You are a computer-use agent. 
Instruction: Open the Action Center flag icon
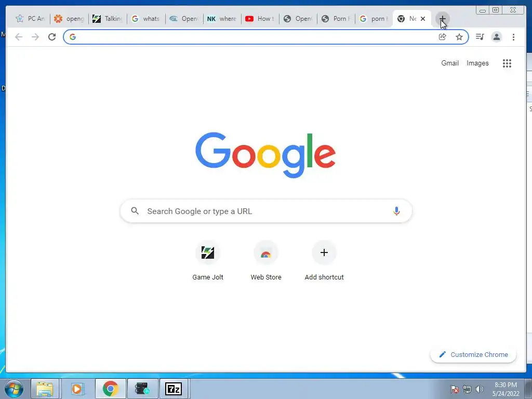point(455,389)
